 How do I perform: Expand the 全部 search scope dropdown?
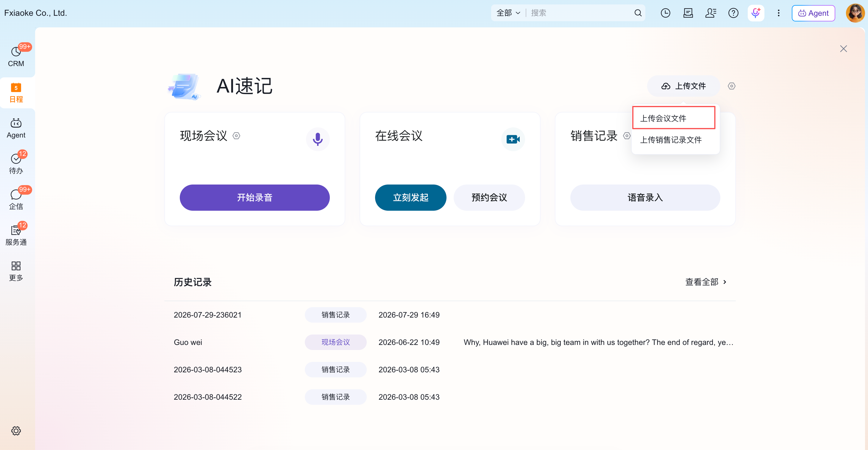coord(508,13)
